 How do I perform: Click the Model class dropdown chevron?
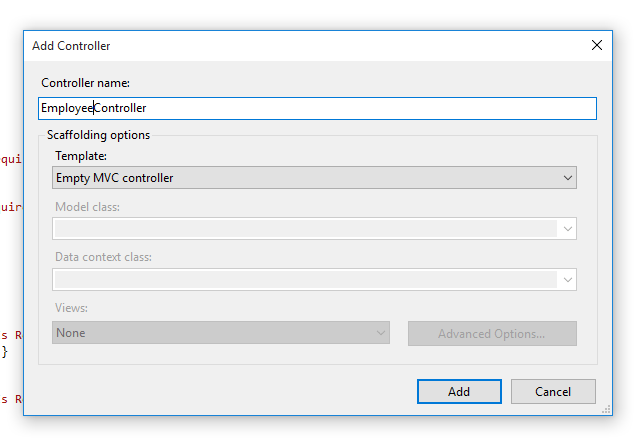tap(568, 229)
